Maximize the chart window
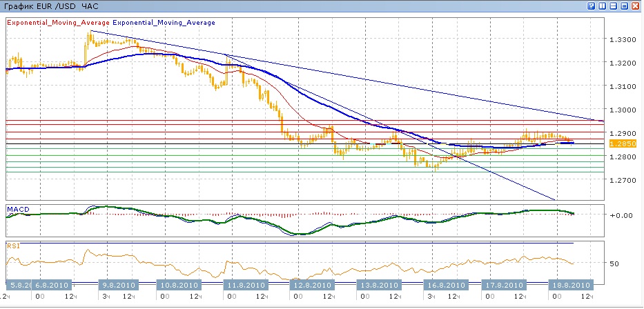644x309 pixels. (x=625, y=6)
